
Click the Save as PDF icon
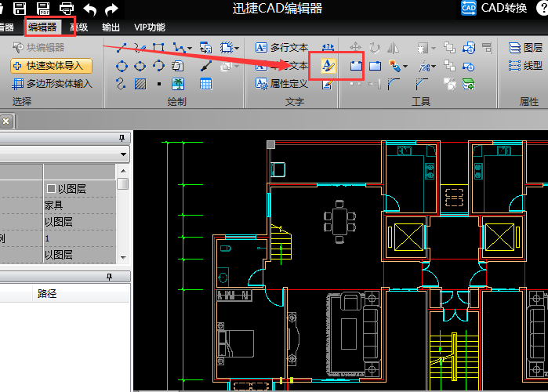[x=43, y=8]
